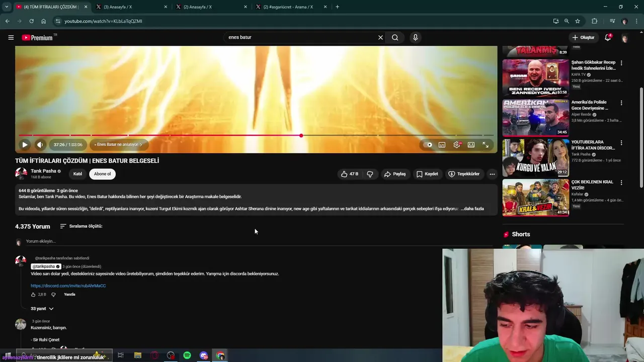Play the paused video
This screenshot has width=644, height=362.
tap(25, 145)
